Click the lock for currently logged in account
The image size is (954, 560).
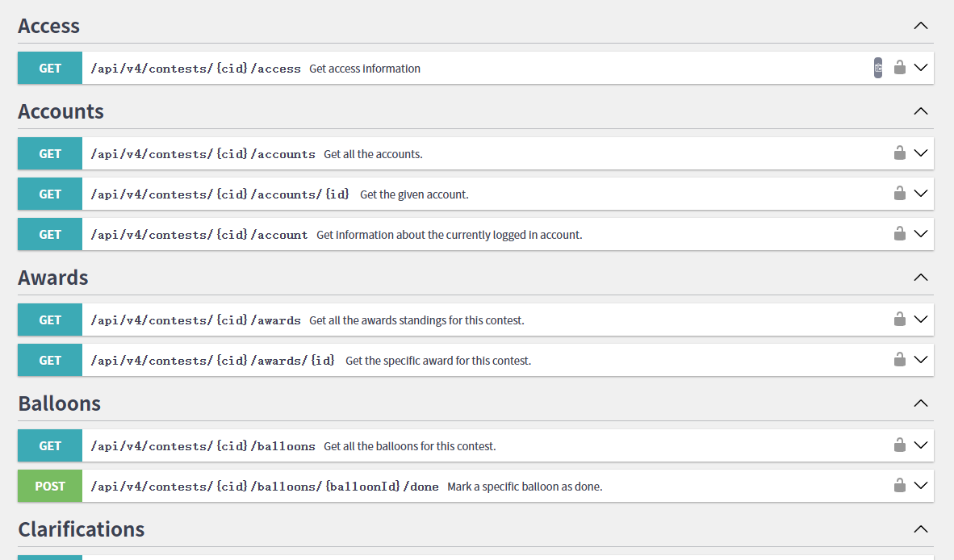[x=900, y=234]
